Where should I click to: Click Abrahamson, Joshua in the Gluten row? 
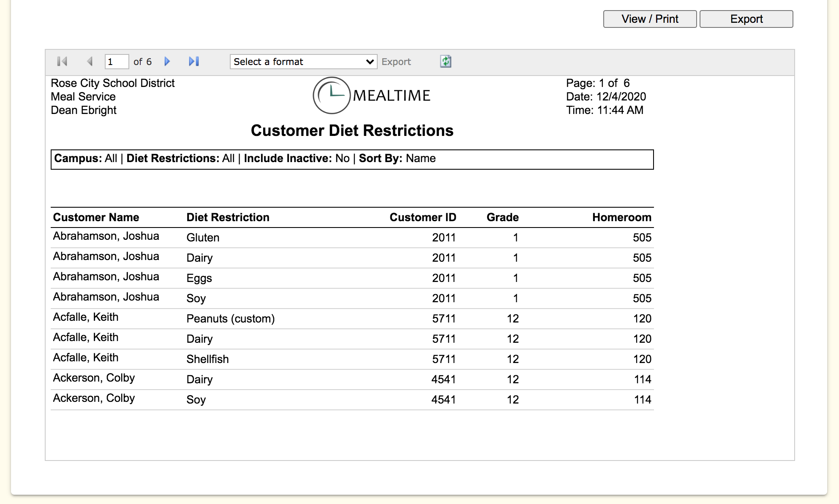point(106,236)
